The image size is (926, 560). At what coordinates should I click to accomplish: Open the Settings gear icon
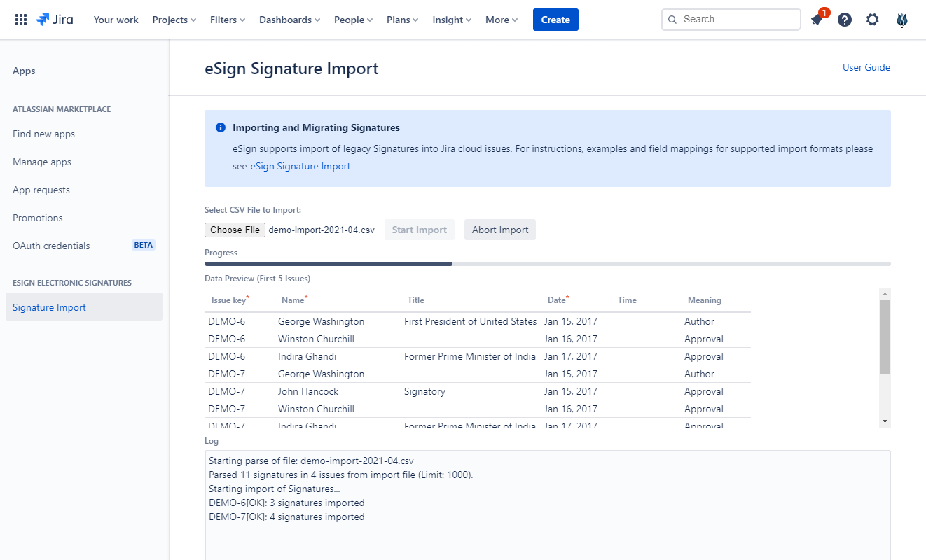(x=872, y=20)
